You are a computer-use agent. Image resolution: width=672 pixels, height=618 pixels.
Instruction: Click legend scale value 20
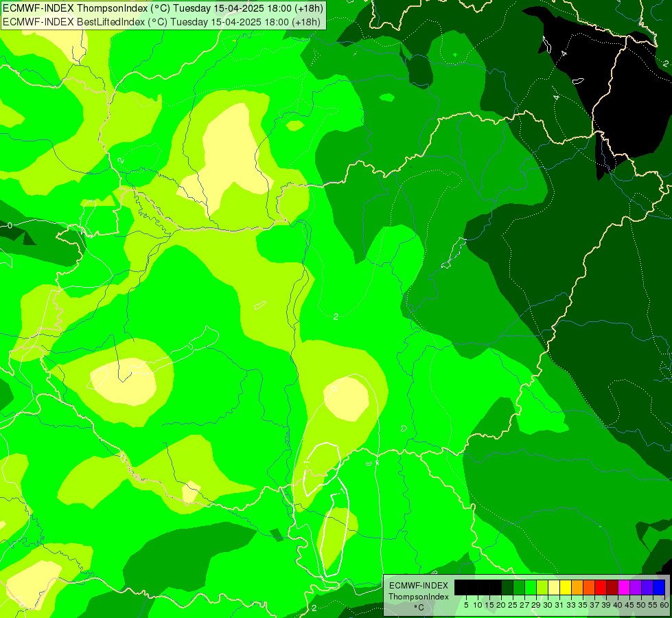502,605
